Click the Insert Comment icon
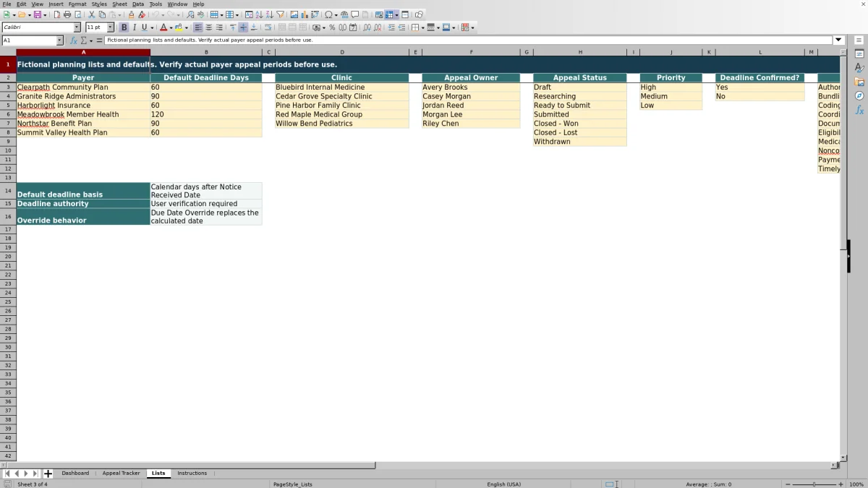868x488 pixels. (x=355, y=14)
